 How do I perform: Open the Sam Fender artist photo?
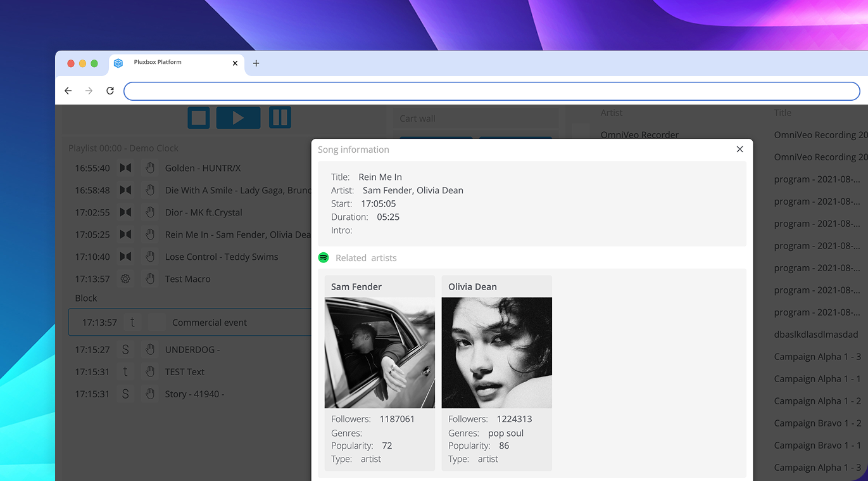[379, 353]
